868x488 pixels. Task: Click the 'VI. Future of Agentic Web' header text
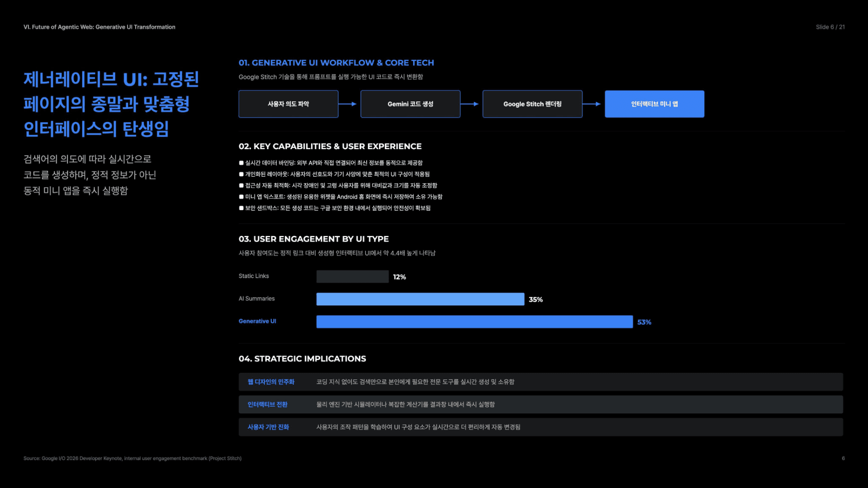(99, 27)
